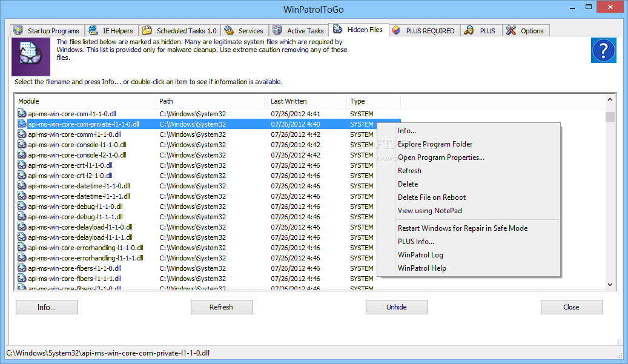628x364 pixels.
Task: Click the status bar path text
Action: point(108,353)
